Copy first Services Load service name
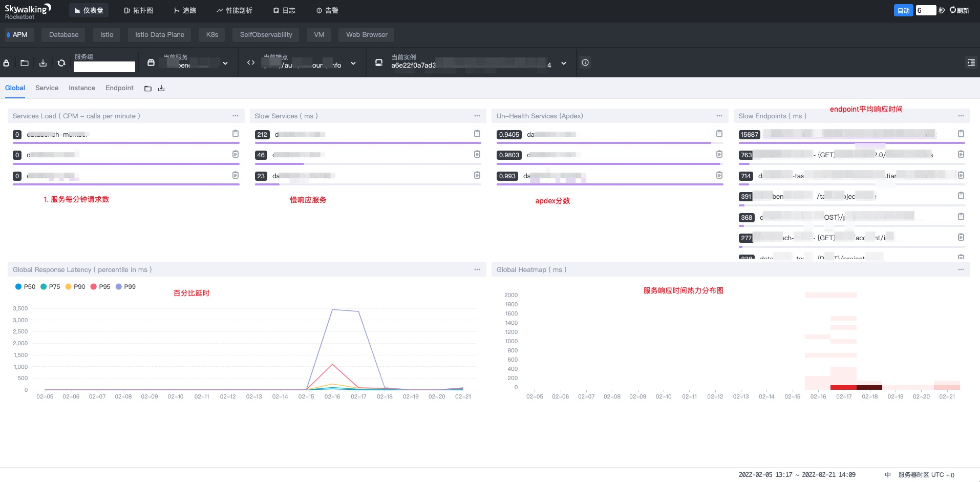The height and width of the screenshot is (482, 980). [x=236, y=134]
